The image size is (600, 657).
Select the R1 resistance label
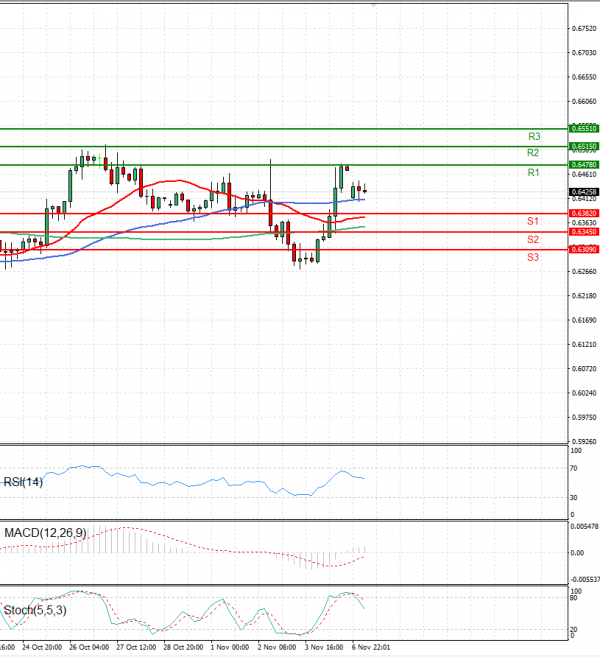[x=533, y=172]
